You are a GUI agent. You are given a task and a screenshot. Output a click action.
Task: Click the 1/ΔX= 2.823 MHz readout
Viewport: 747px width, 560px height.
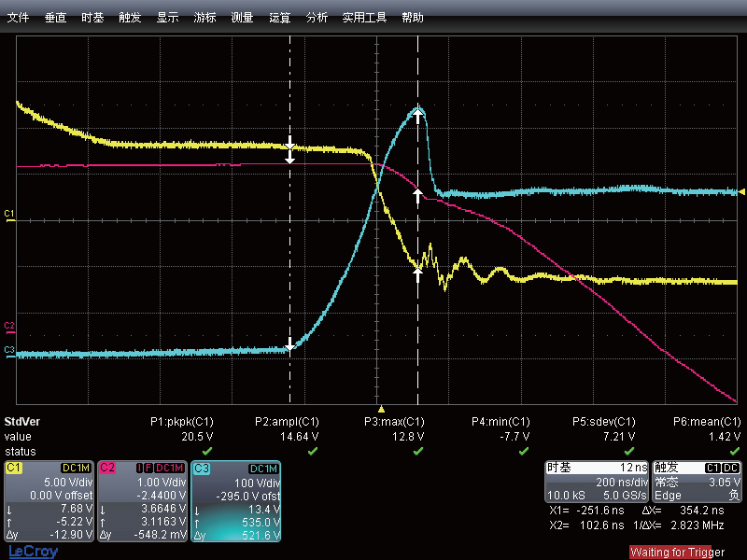coord(679,525)
